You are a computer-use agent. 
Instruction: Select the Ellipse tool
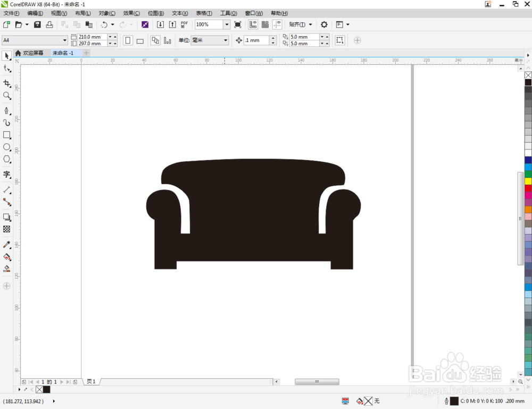click(x=6, y=147)
